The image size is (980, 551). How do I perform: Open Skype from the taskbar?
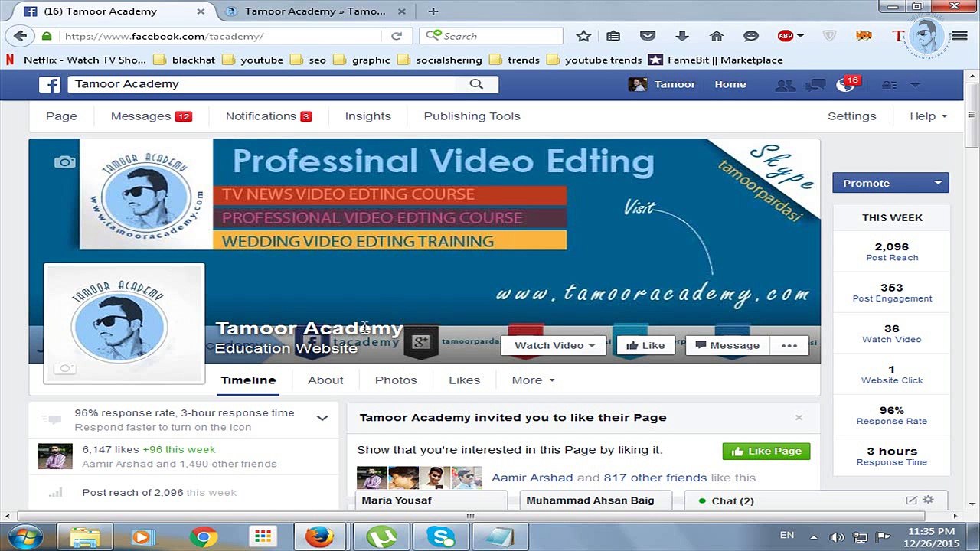(439, 536)
